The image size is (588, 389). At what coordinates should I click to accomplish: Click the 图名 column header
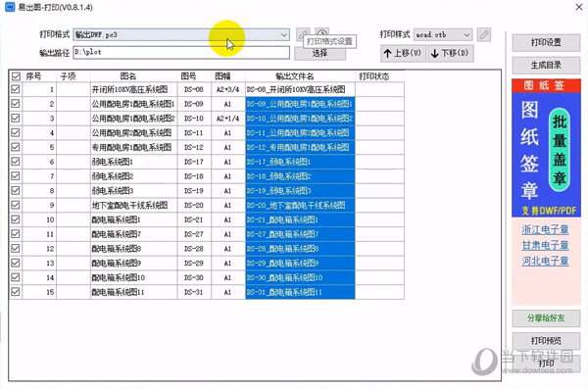point(133,76)
